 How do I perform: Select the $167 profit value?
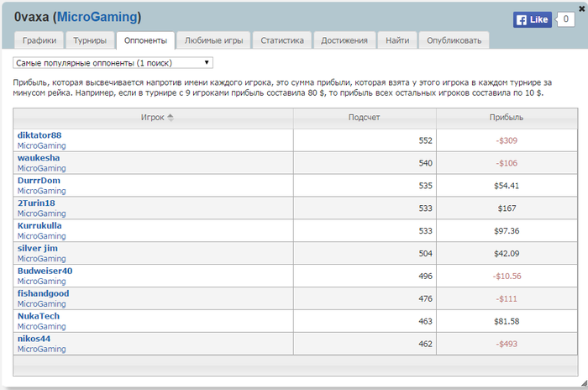click(x=507, y=208)
